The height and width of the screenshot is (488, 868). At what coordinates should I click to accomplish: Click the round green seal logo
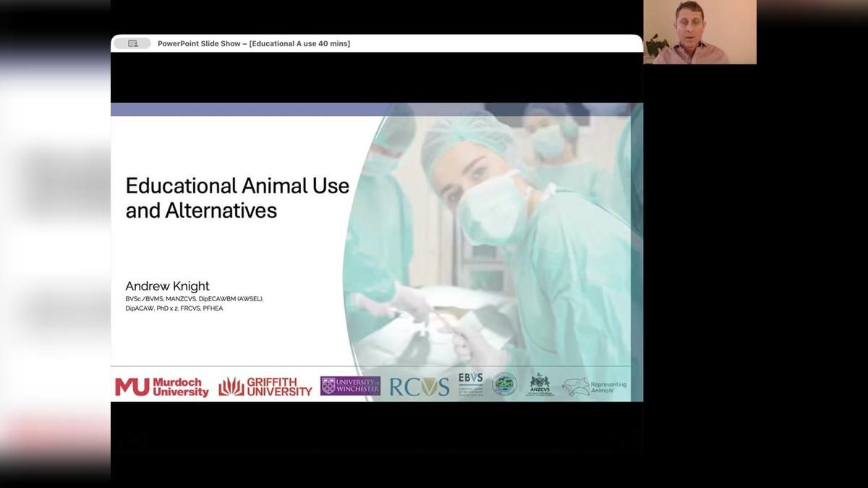(504, 384)
